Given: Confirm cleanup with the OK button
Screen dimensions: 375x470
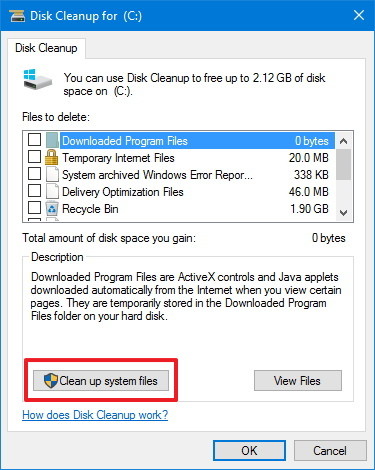Looking at the screenshot, I should (249, 451).
